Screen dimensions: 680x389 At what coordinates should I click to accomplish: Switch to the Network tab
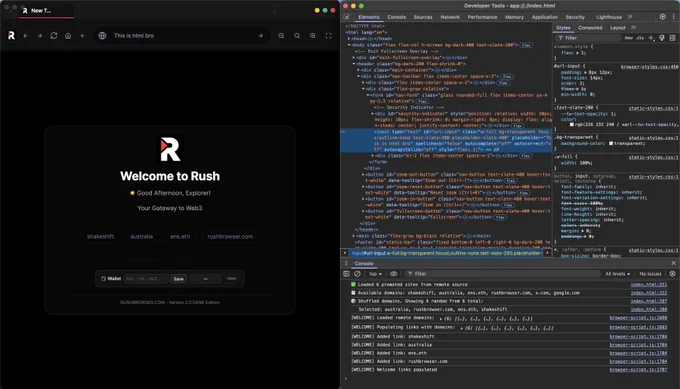pyautogui.click(x=450, y=17)
